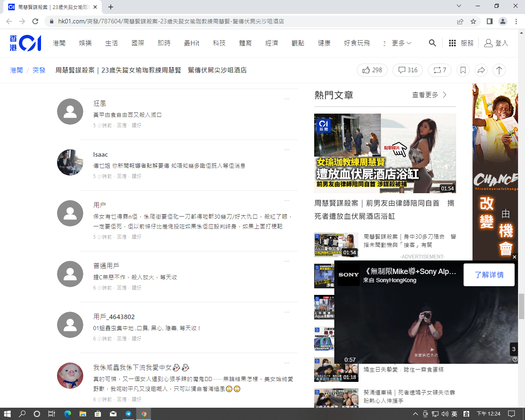525x420 pixels.
Task: Open options menu for 用戶_4643802 comment
Action: [287, 312]
